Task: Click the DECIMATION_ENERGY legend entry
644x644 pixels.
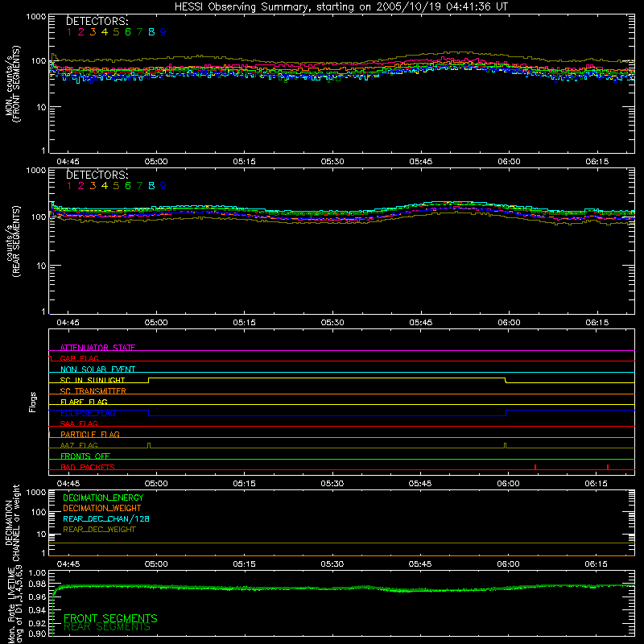Action: [103, 497]
